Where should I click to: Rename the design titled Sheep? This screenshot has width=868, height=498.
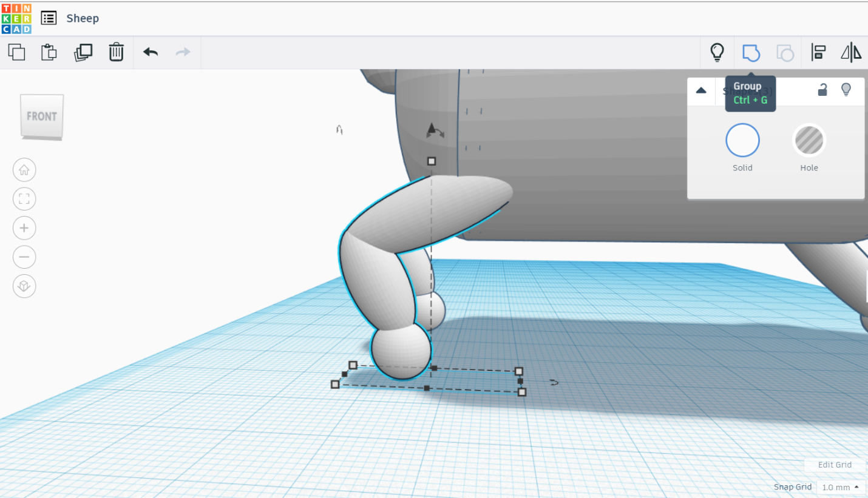pyautogui.click(x=83, y=18)
